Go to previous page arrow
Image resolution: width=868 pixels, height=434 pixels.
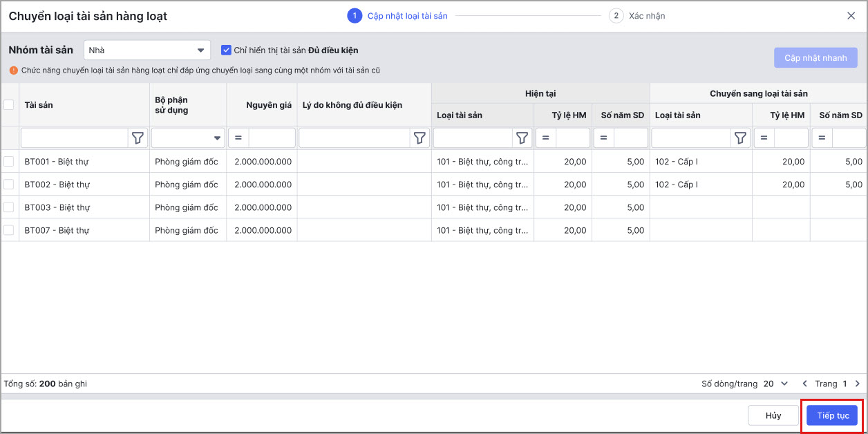804,384
